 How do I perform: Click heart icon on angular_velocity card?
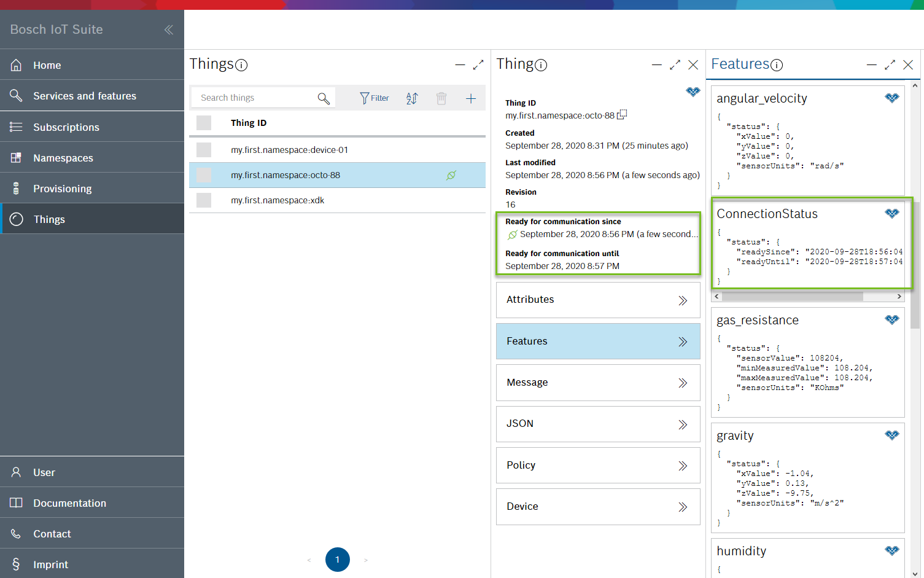892,98
